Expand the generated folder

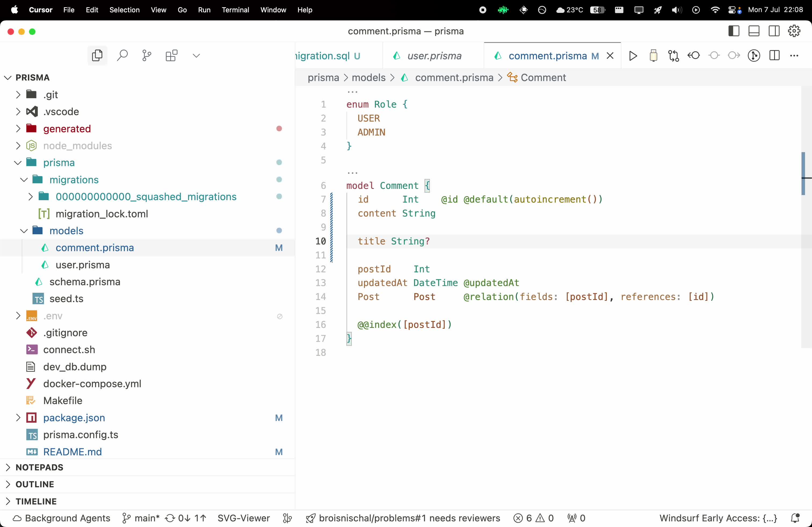[x=67, y=129]
